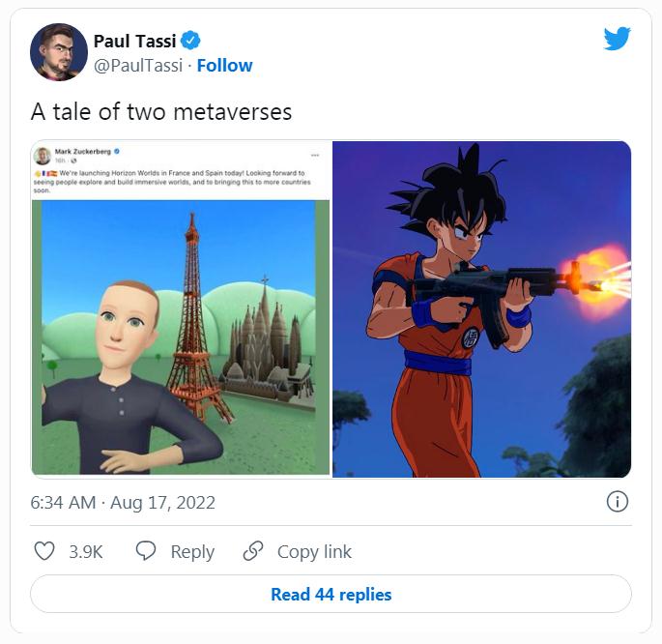
Task: Click the @PaulTassi handle
Action: 138,66
